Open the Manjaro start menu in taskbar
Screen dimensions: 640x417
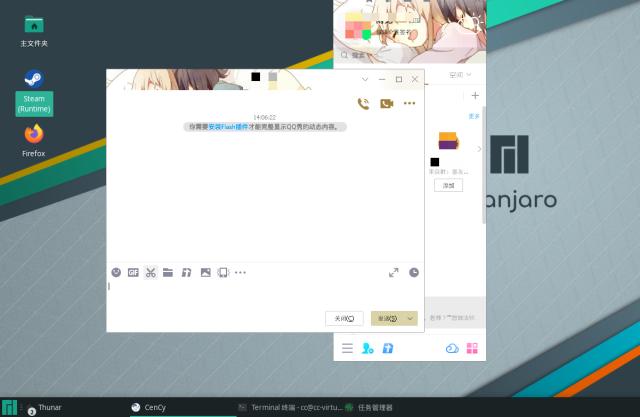pyautogui.click(x=9, y=407)
